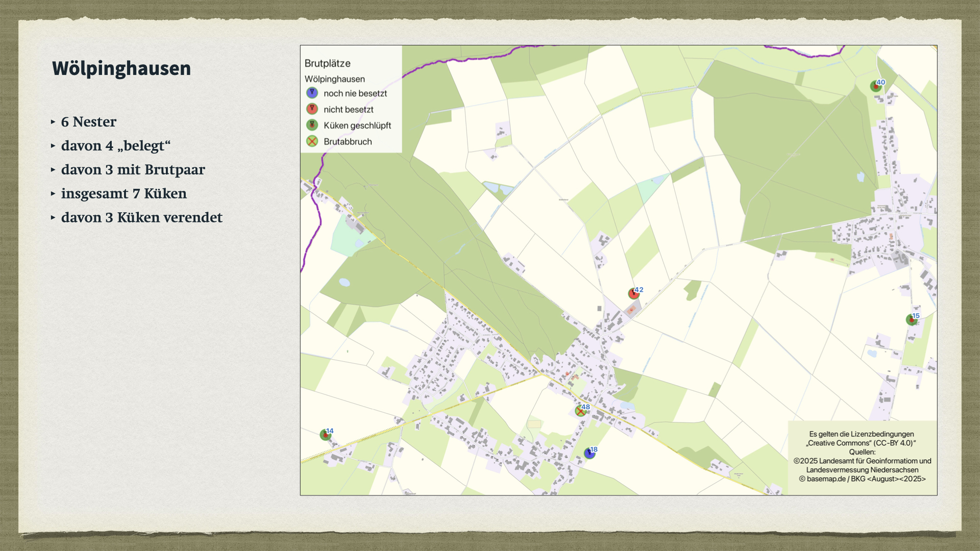Click the red 'nicht besetzt' legend icon
The width and height of the screenshot is (980, 551).
coord(312,109)
